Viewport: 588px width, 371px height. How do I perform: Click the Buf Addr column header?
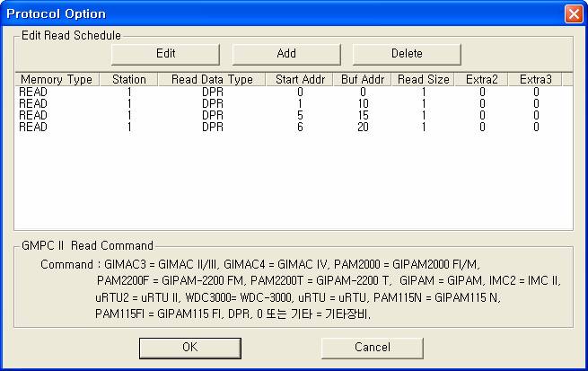(364, 80)
